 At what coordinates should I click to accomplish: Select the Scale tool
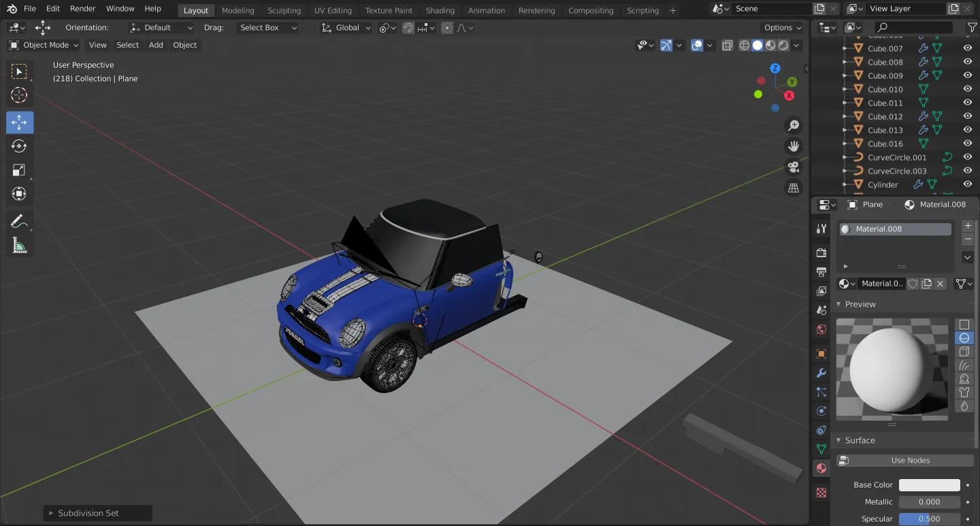pyautogui.click(x=19, y=169)
